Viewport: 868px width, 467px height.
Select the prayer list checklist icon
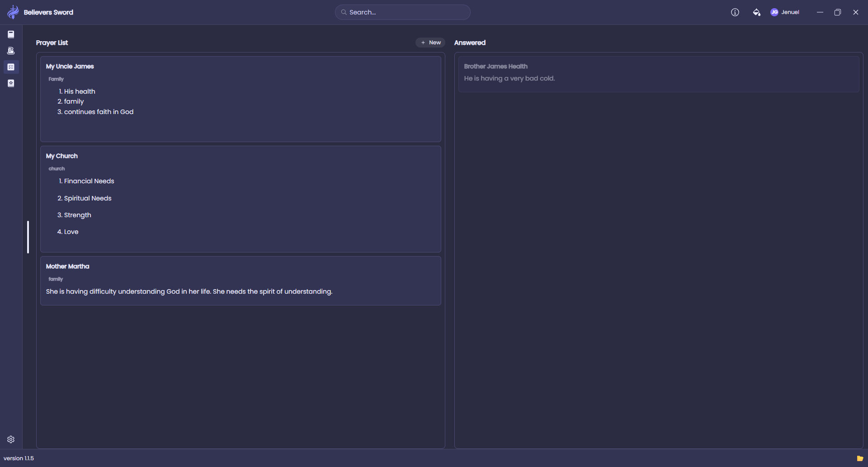(x=11, y=67)
